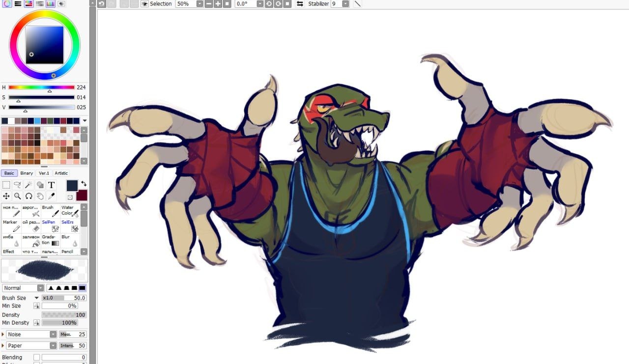
Task: Switch to the Binary tool tab
Action: point(27,173)
